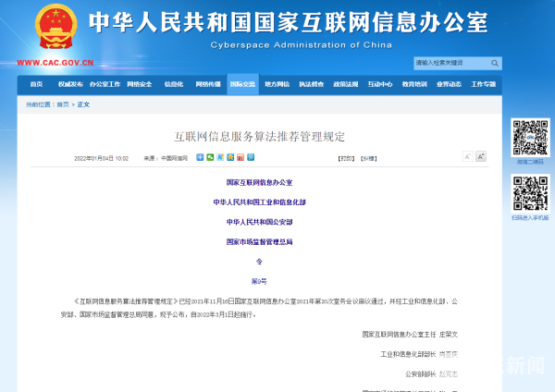Click the blue plus share-more icon
Image resolution: width=555 pixels, height=392 pixels.
(x=199, y=157)
